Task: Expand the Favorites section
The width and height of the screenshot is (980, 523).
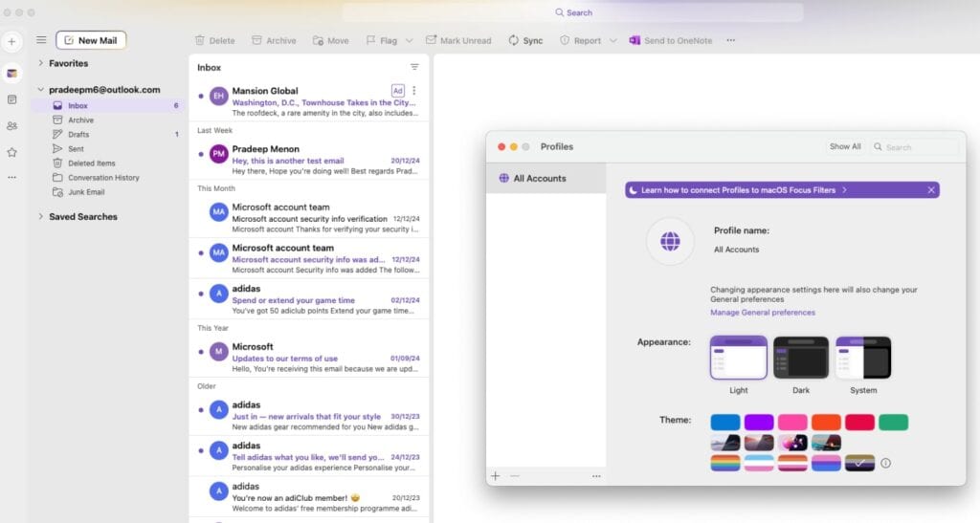Action: click(40, 63)
